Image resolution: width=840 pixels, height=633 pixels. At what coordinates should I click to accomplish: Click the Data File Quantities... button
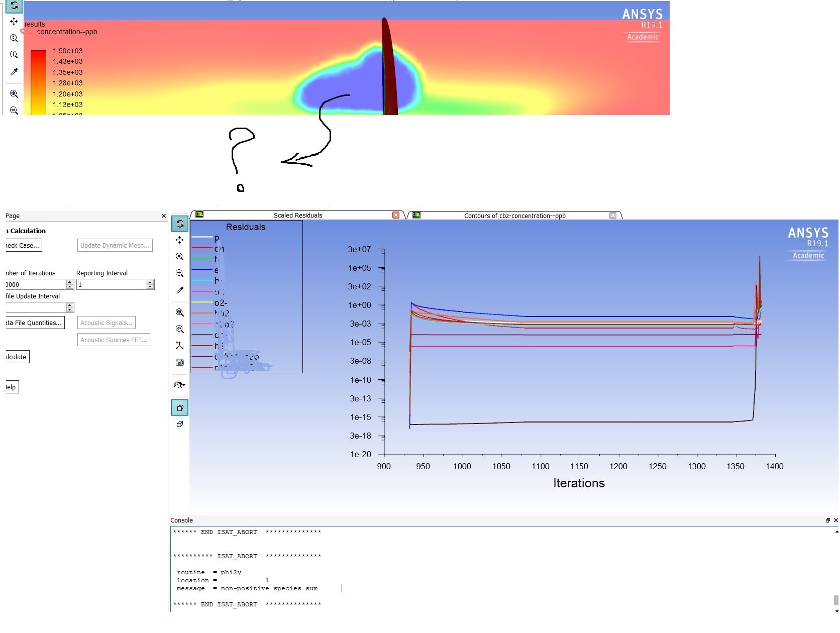point(35,323)
